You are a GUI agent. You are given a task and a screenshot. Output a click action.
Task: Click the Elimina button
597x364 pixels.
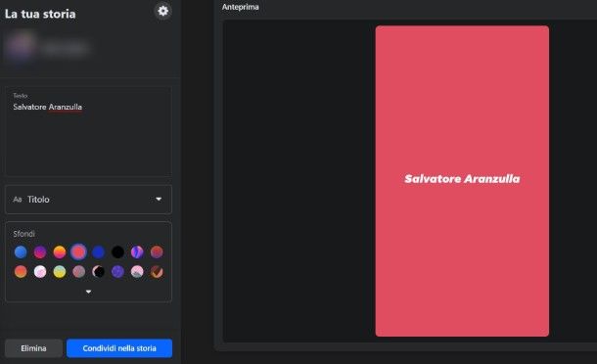[33, 348]
